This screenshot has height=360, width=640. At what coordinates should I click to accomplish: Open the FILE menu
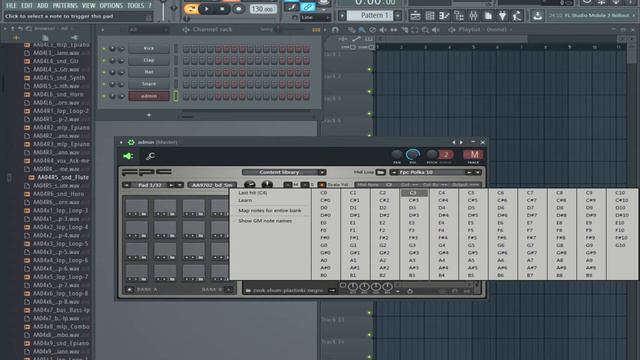pyautogui.click(x=11, y=5)
